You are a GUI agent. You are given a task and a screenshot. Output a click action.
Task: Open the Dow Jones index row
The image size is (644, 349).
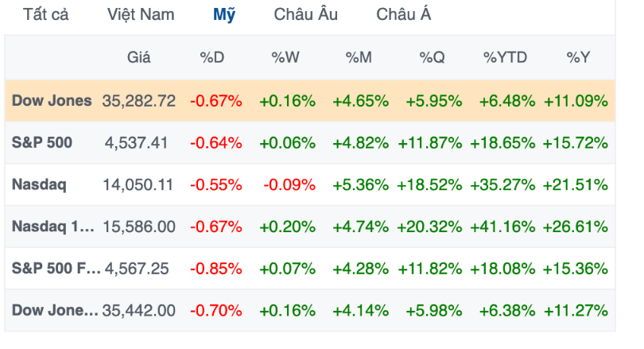pos(52,101)
